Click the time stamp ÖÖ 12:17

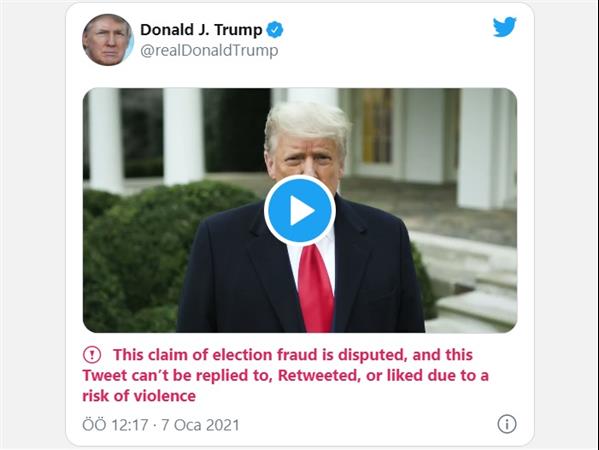115,425
